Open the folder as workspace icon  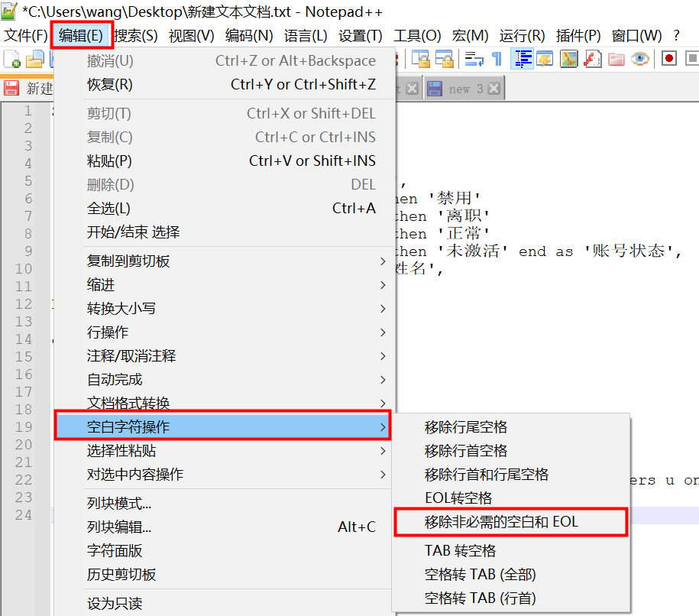616,59
